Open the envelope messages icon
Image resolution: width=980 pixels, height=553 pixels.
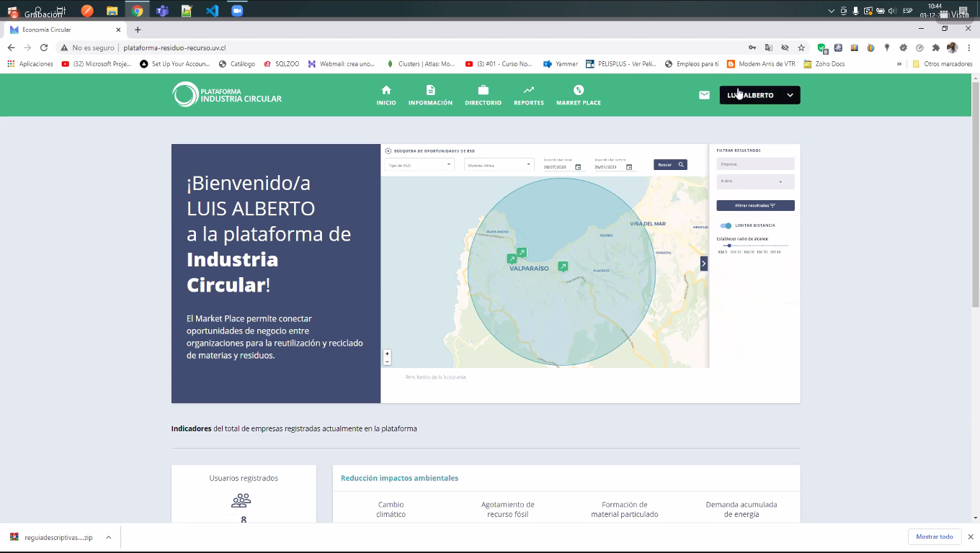tap(704, 95)
